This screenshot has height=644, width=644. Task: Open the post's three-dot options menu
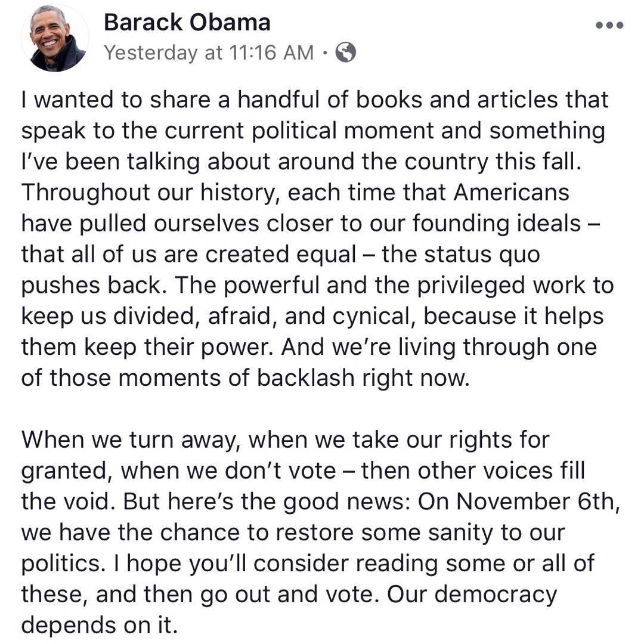[609, 25]
